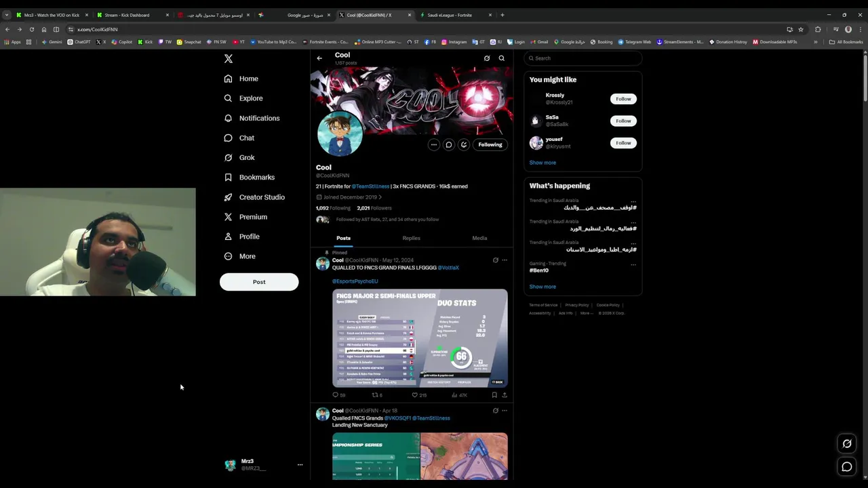Open the three-dot profile options button

click(x=434, y=144)
